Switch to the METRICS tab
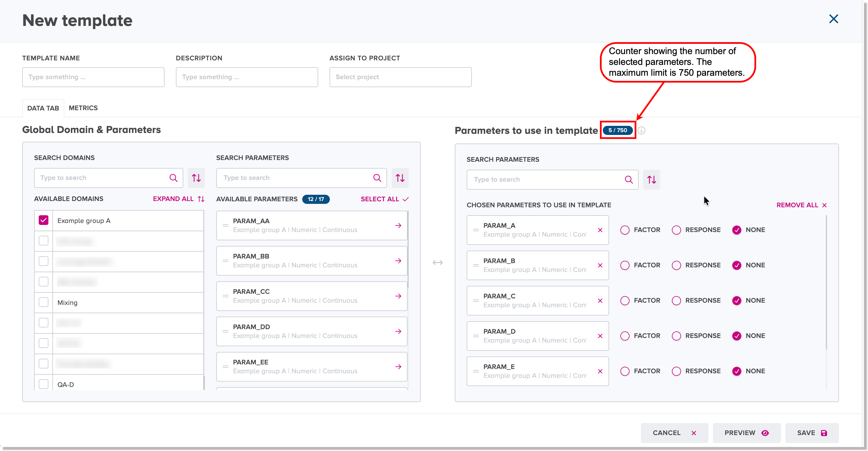 (x=83, y=108)
